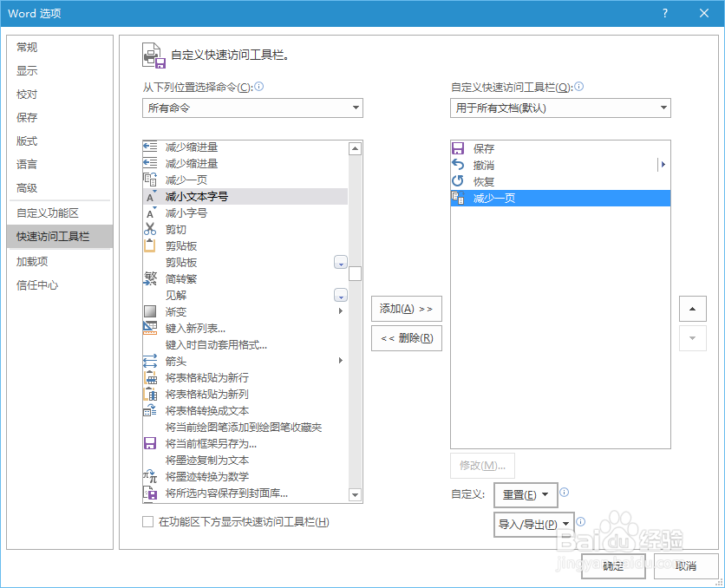The image size is (725, 588).
Task: Click the 保存 save icon in the toolbar list
Action: click(457, 148)
